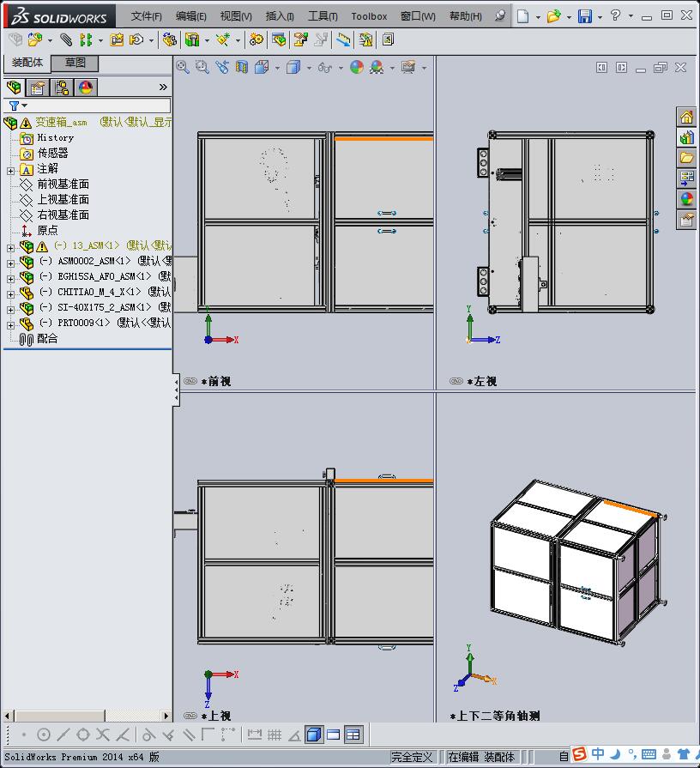Toggle four view layout button at bottom
The image size is (700, 768).
click(353, 735)
